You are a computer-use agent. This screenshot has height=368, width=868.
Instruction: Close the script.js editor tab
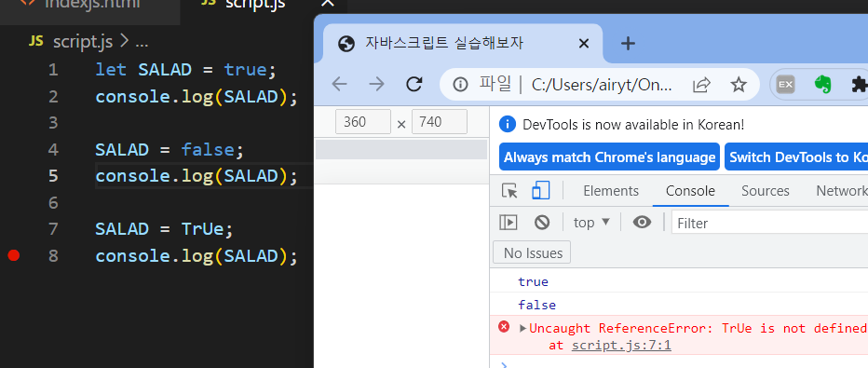pyautogui.click(x=328, y=4)
